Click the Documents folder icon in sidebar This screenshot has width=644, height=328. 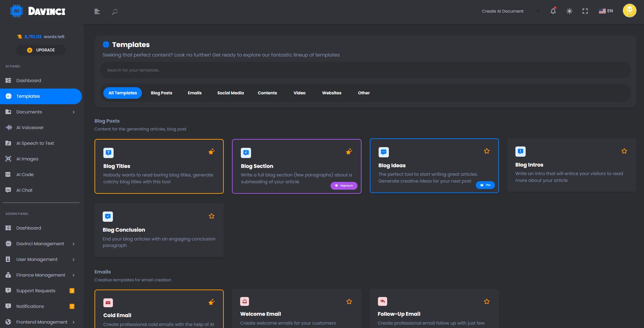tap(8, 112)
